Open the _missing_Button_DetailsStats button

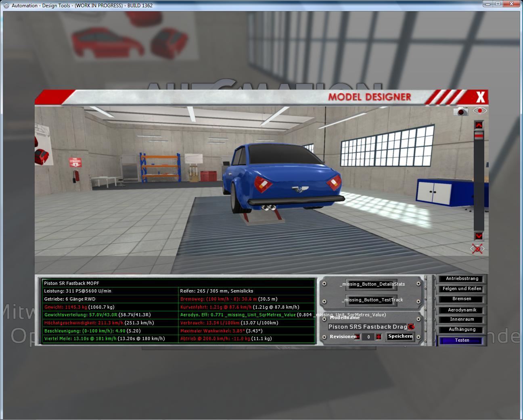click(x=372, y=284)
